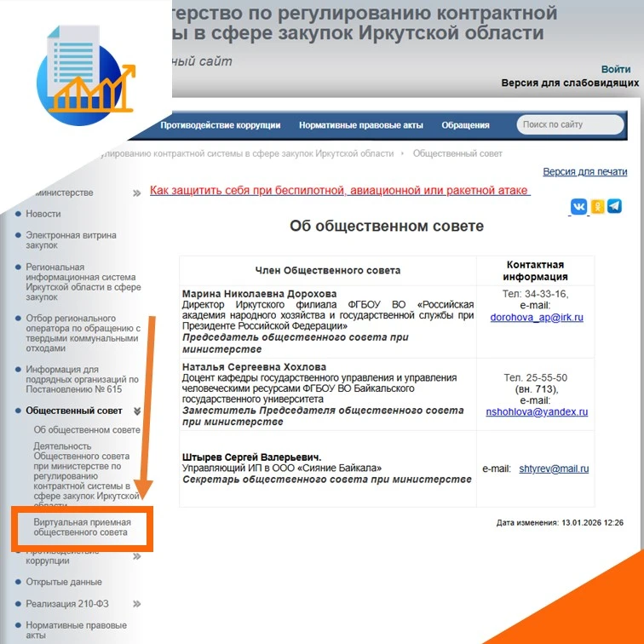
Task: Click the ministry logo with chart
Action: pos(86,74)
